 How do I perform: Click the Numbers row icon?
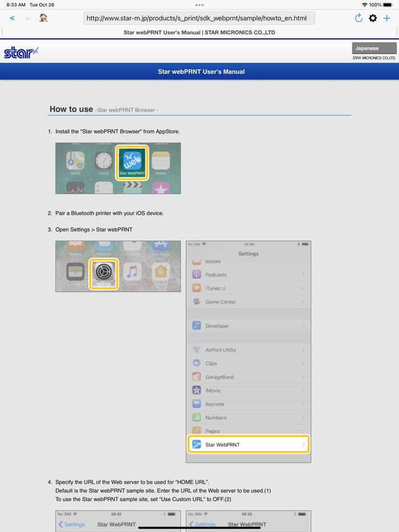point(197,418)
